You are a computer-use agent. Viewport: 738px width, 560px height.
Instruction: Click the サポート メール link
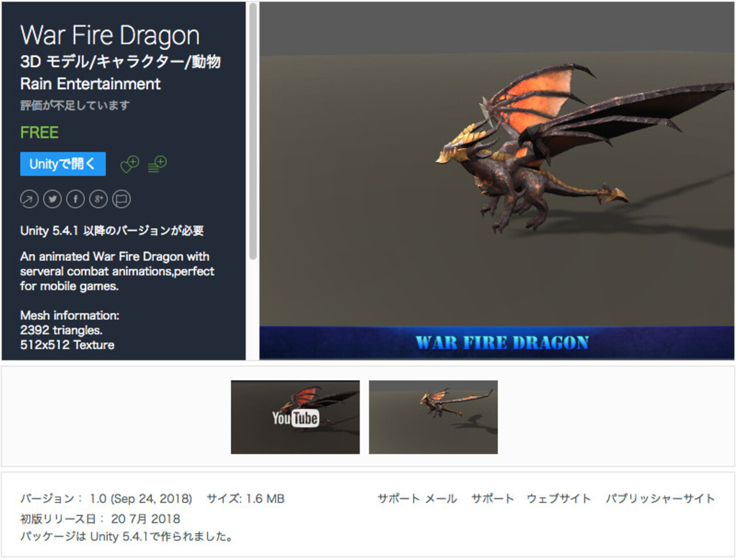click(417, 499)
